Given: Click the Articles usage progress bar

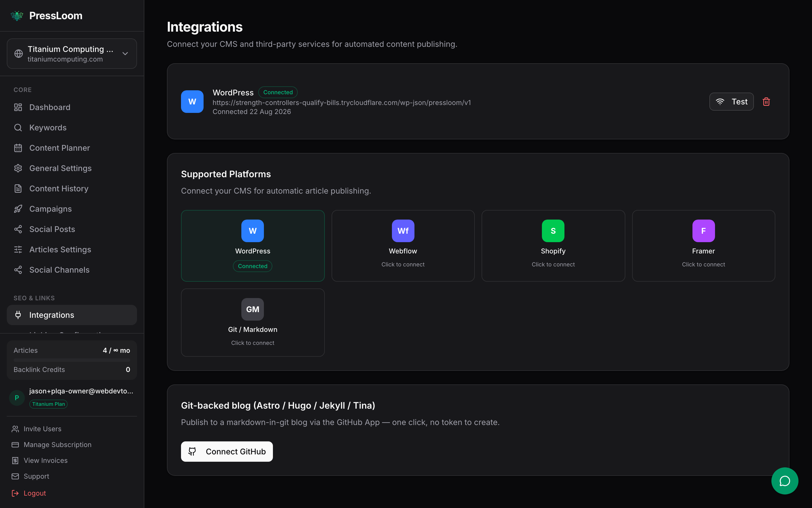Looking at the screenshot, I should coord(72,360).
